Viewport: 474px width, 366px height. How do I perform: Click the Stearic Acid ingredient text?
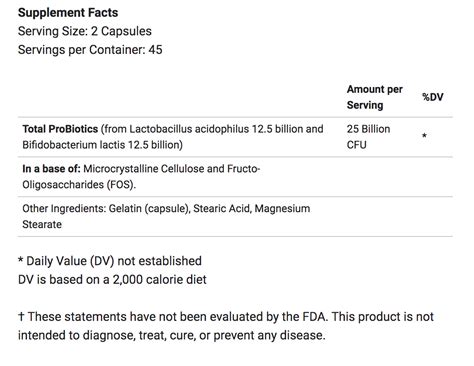(222, 209)
